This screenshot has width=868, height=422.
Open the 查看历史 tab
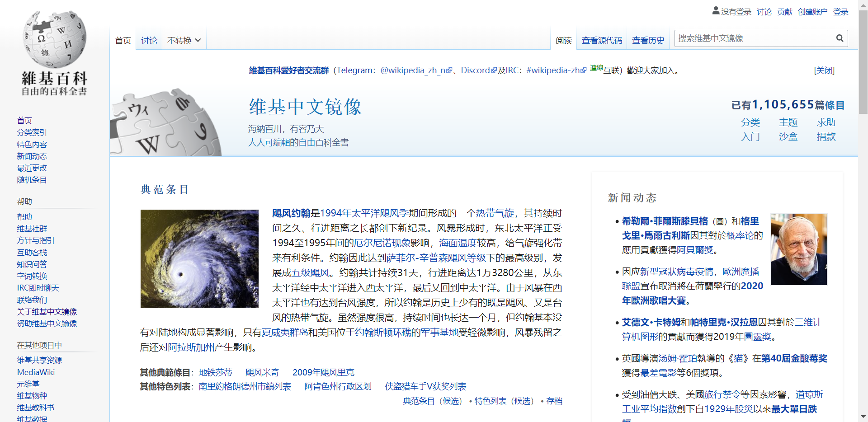pos(648,41)
